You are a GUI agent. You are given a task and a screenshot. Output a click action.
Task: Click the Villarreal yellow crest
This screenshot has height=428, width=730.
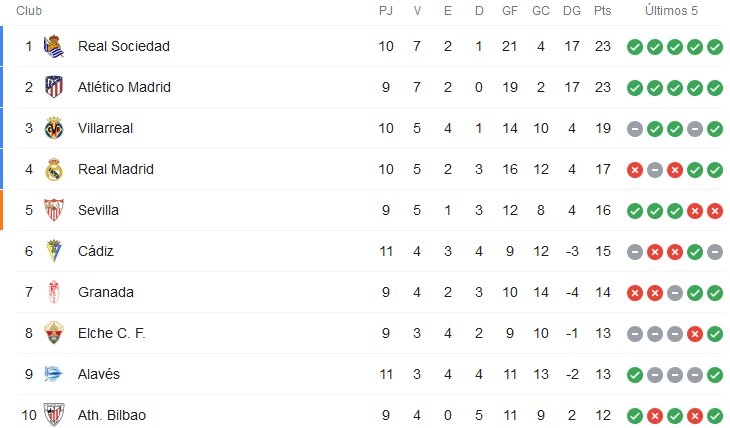pyautogui.click(x=54, y=128)
